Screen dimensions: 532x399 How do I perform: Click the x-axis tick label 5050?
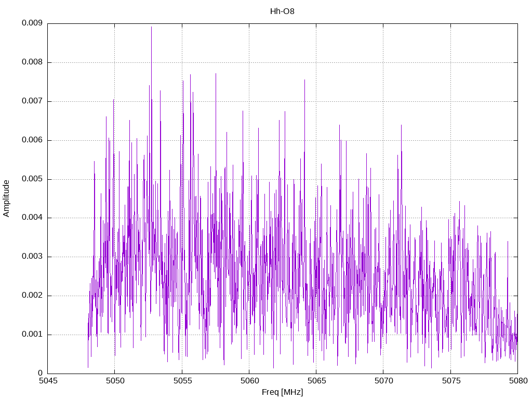(115, 381)
